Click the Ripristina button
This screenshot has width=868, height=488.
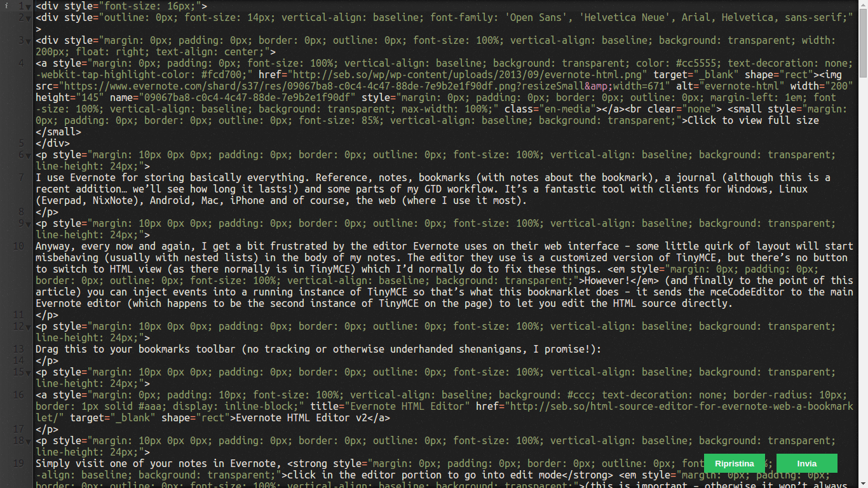[735, 463]
